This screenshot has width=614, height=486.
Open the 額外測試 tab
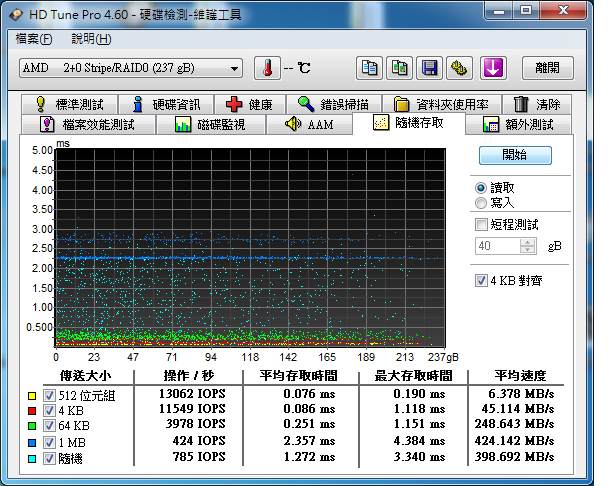tap(518, 125)
